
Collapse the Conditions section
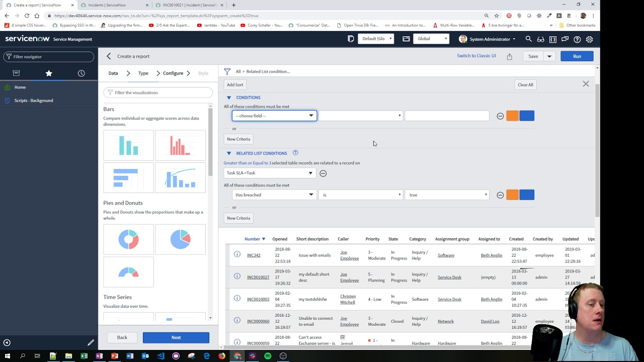[229, 98]
